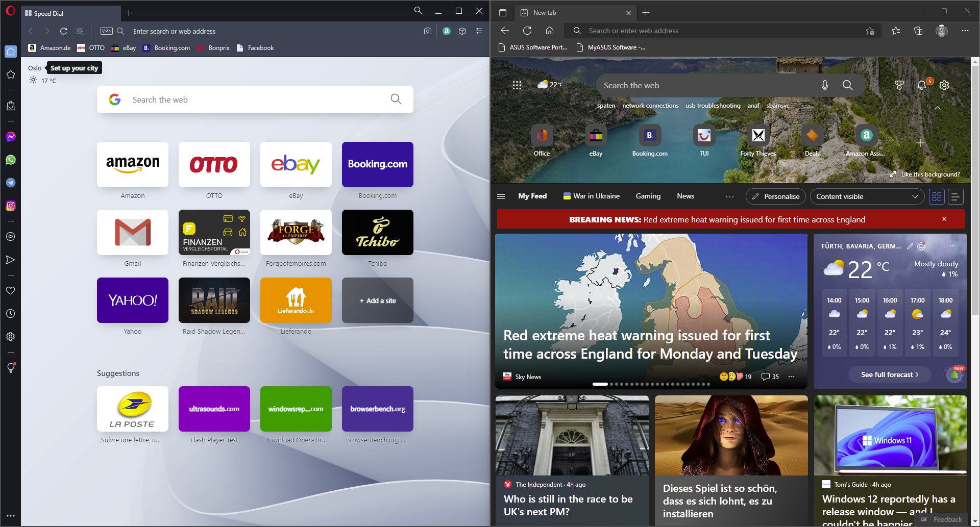This screenshot has width=980, height=527.
Task: Switch Edge feed to list view
Action: (x=955, y=196)
